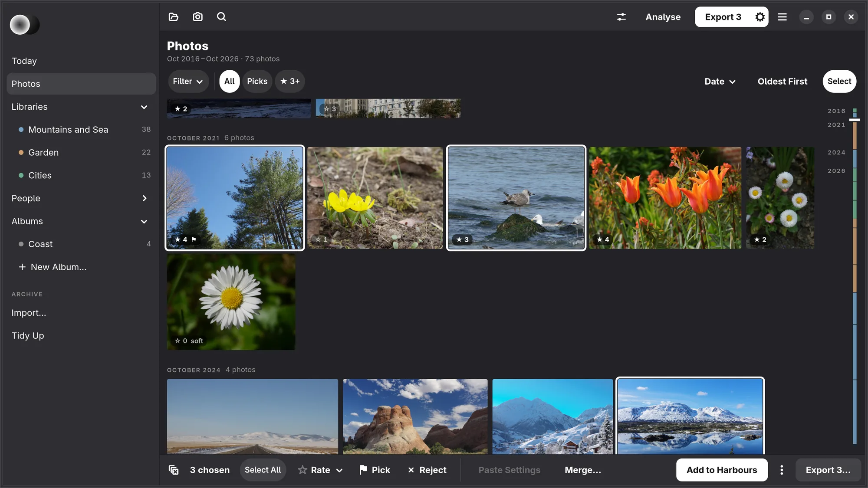This screenshot has height=488, width=868.
Task: Click the Select All button
Action: point(263,470)
